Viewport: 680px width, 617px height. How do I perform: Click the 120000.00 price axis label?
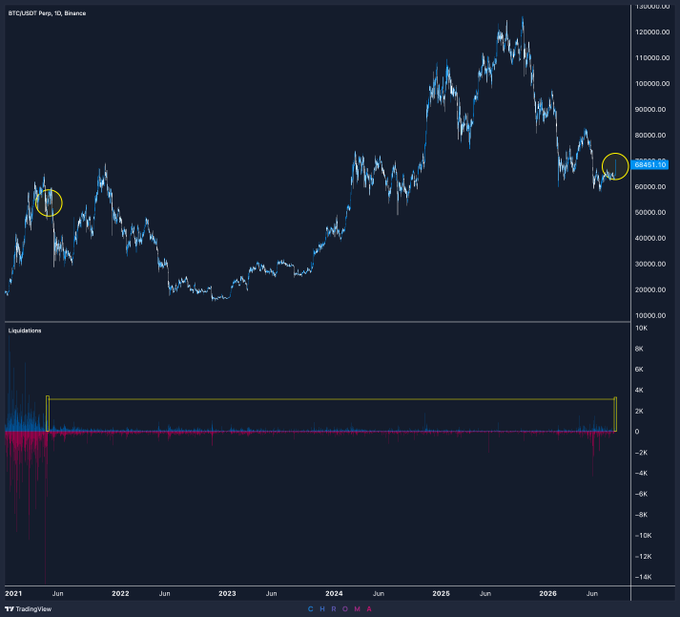coord(652,32)
